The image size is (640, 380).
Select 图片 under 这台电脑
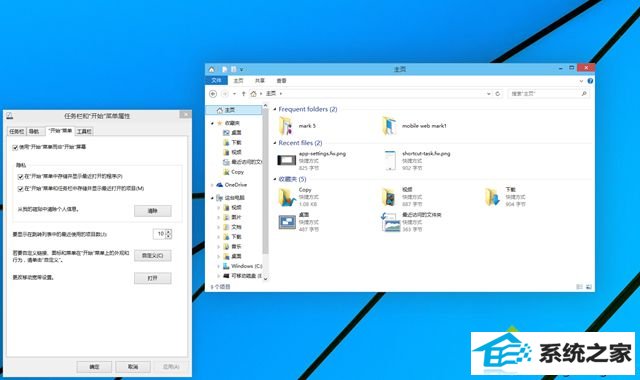pos(232,217)
